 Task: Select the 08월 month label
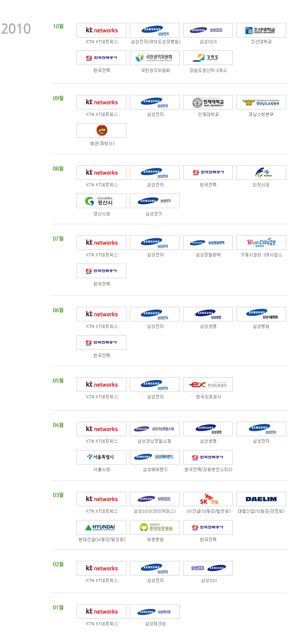tap(58, 169)
